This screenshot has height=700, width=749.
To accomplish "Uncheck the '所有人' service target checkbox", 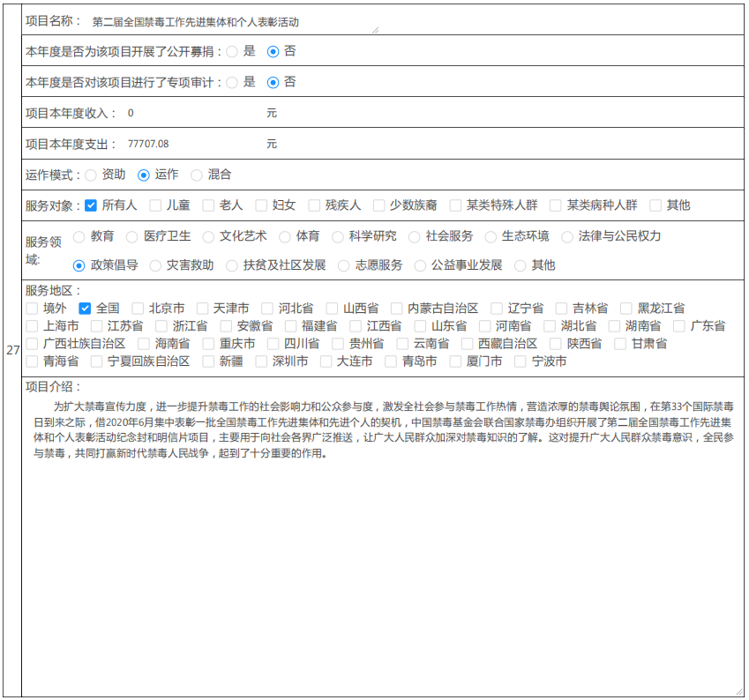I will tap(91, 205).
